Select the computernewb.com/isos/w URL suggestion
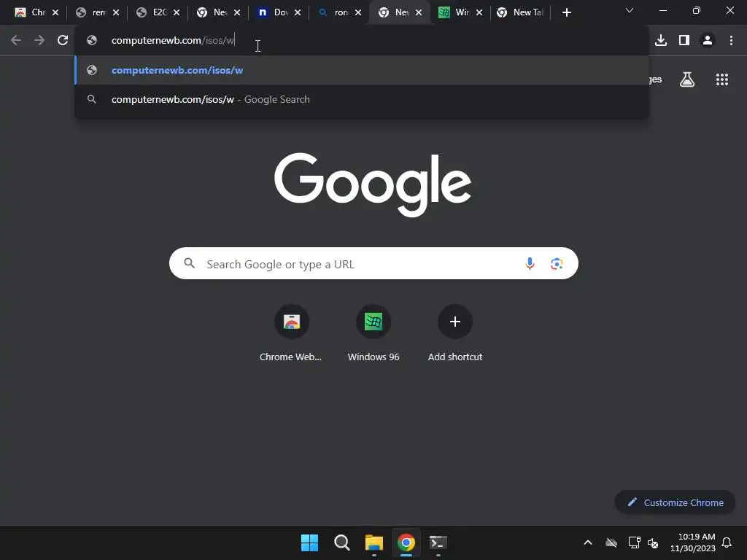 (x=362, y=71)
